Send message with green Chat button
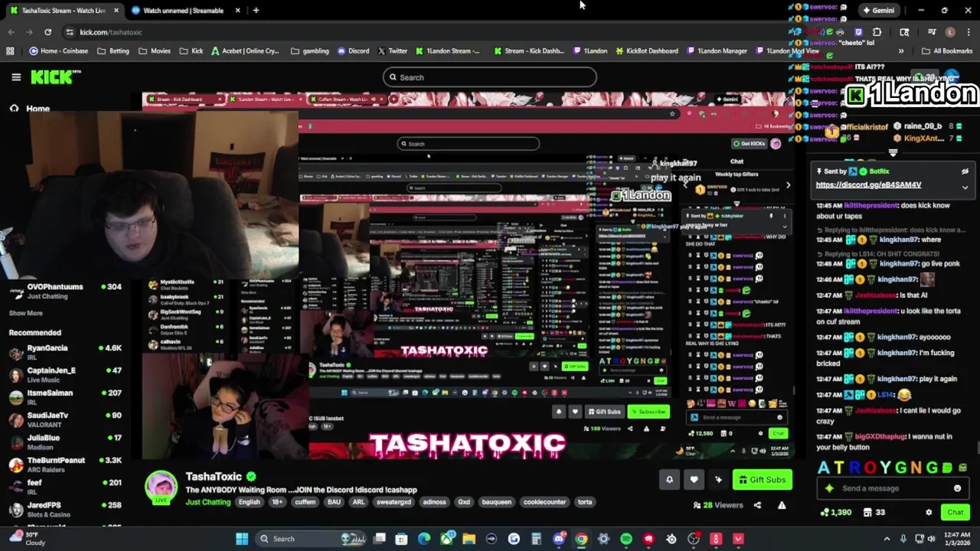This screenshot has height=551, width=980. click(955, 512)
